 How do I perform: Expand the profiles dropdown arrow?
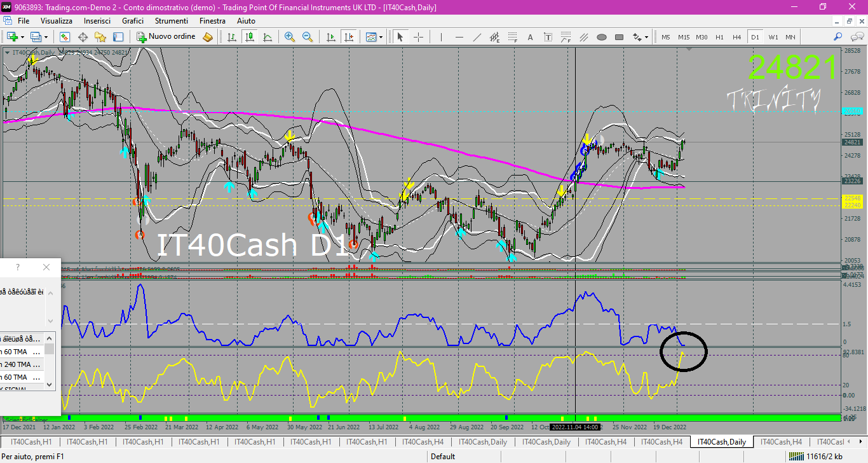coord(46,37)
